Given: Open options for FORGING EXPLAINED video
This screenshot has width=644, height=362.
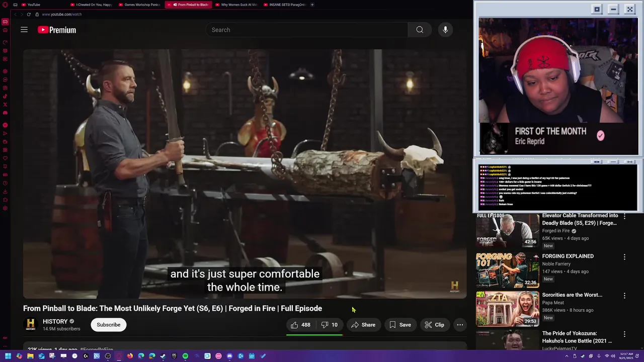Looking at the screenshot, I should coord(624,257).
